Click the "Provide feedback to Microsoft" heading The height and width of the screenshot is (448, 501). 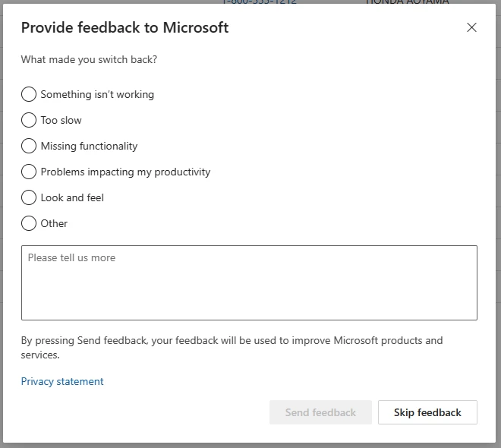124,27
